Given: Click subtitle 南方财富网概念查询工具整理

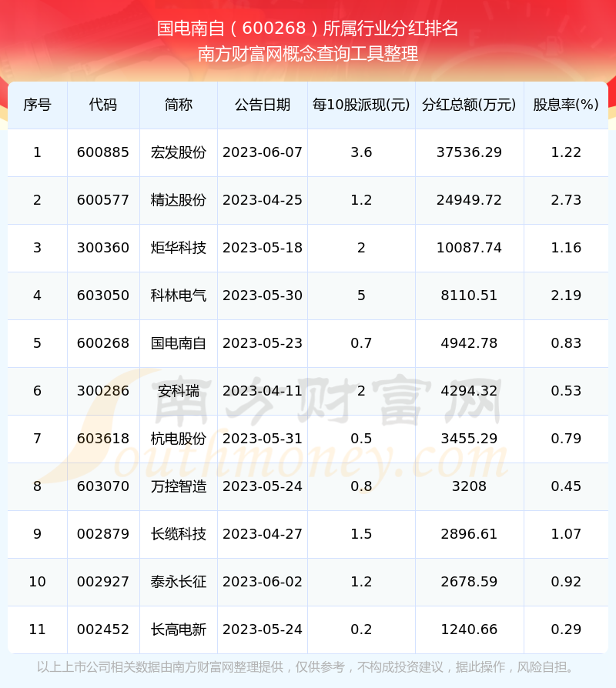Looking at the screenshot, I should [308, 54].
